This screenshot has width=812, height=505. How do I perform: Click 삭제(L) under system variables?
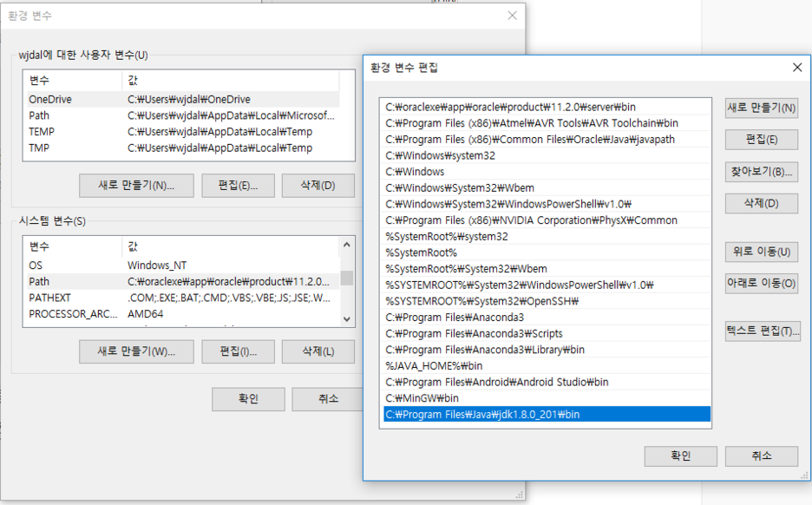[x=318, y=351]
